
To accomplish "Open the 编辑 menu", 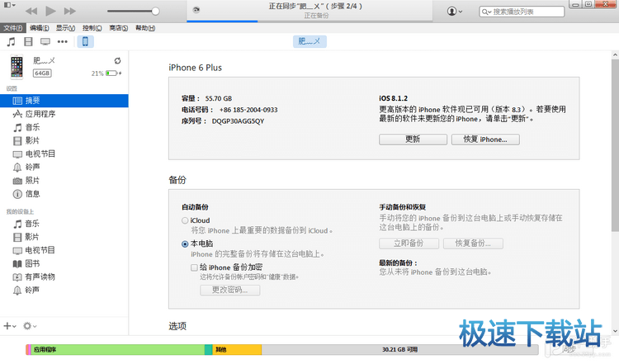I will [40, 28].
